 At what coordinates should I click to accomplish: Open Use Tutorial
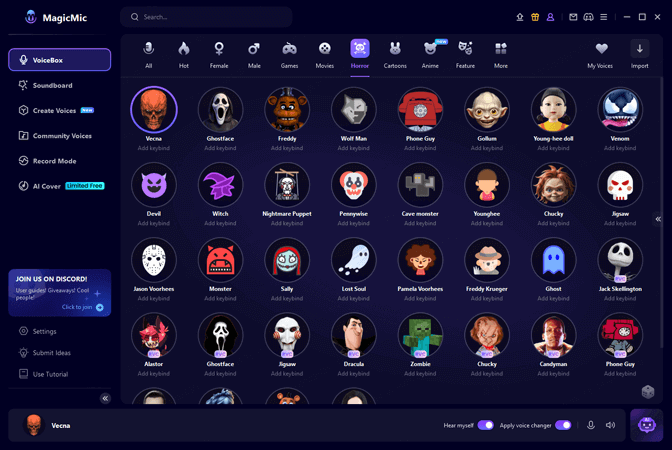43,374
